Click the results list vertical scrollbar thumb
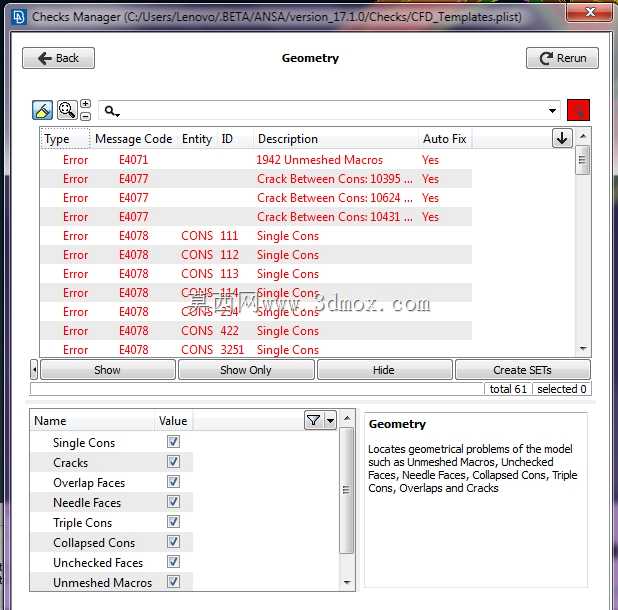Screen dimensions: 618x610 tap(583, 160)
